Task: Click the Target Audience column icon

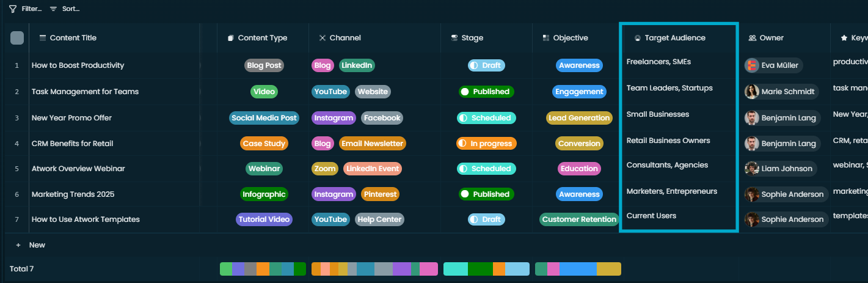Action: [x=638, y=38]
